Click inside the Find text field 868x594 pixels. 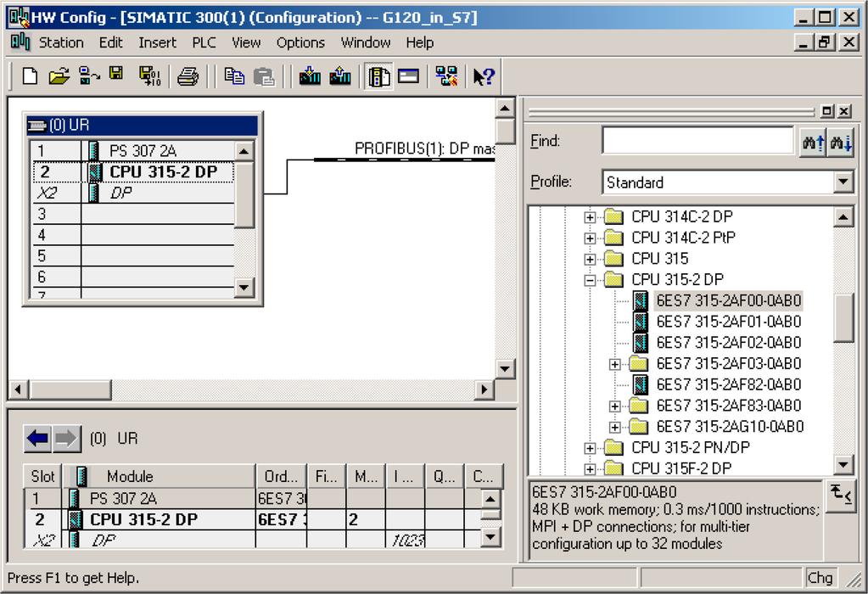(x=697, y=141)
